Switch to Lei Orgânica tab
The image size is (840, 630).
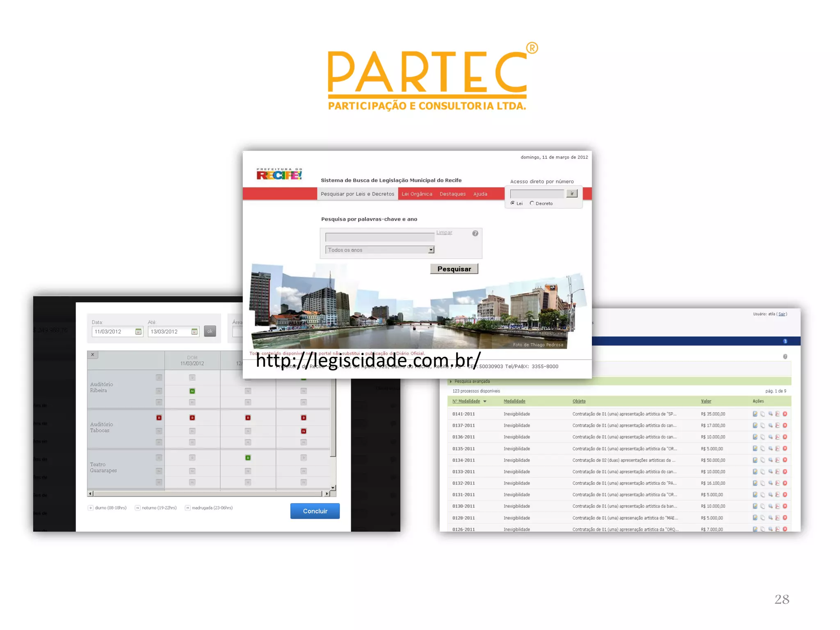pos(417,194)
